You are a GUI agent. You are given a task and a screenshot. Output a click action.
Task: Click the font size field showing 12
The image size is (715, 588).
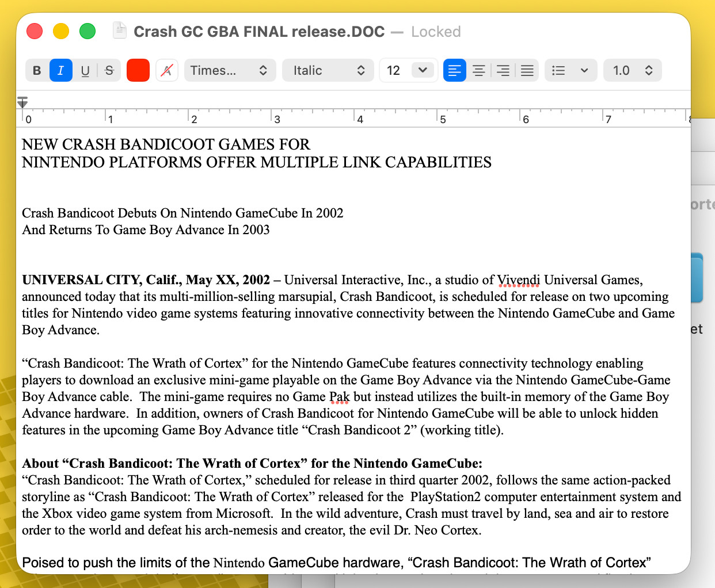click(x=394, y=70)
